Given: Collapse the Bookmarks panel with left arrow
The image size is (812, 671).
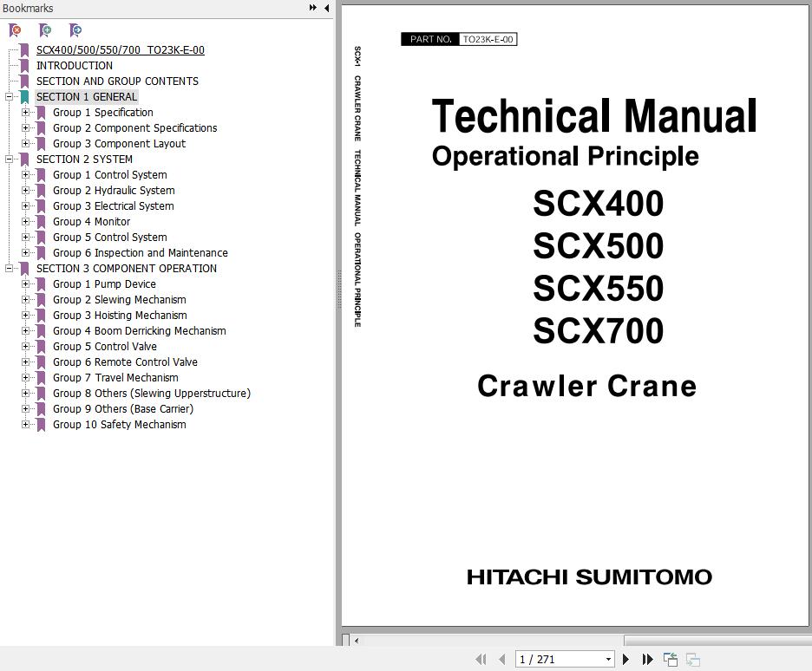Looking at the screenshot, I should (326, 8).
